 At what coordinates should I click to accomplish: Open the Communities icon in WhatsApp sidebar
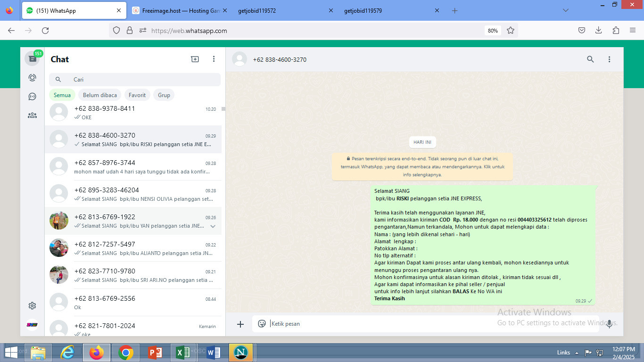point(32,115)
